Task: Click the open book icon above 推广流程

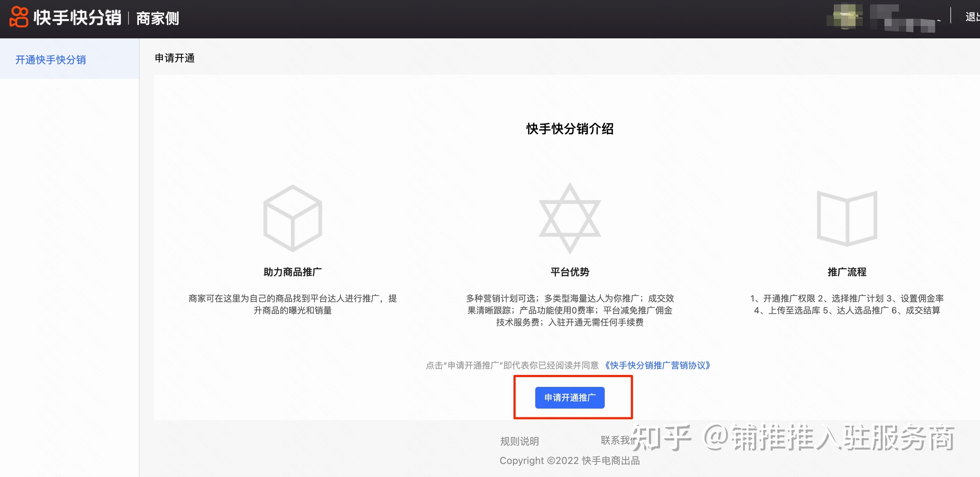Action: pos(847,218)
